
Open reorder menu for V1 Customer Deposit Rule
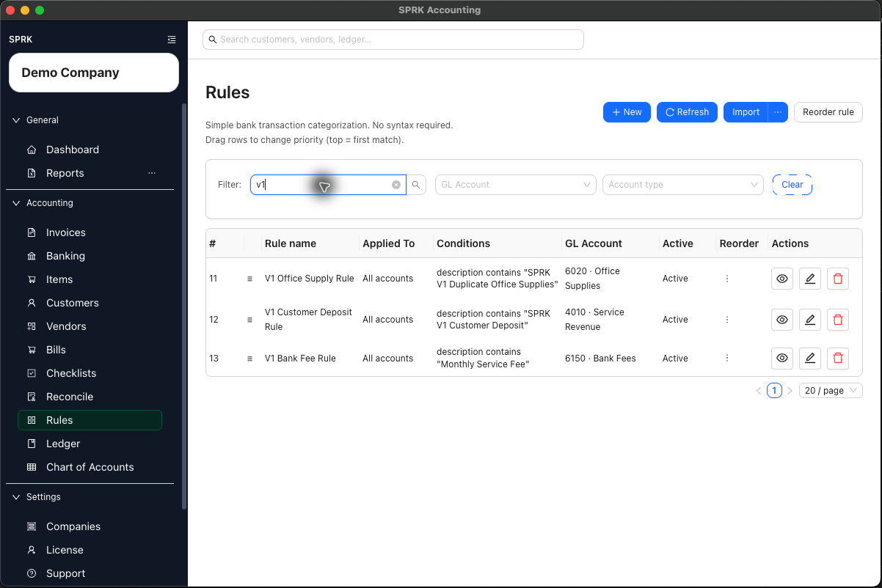(x=727, y=320)
